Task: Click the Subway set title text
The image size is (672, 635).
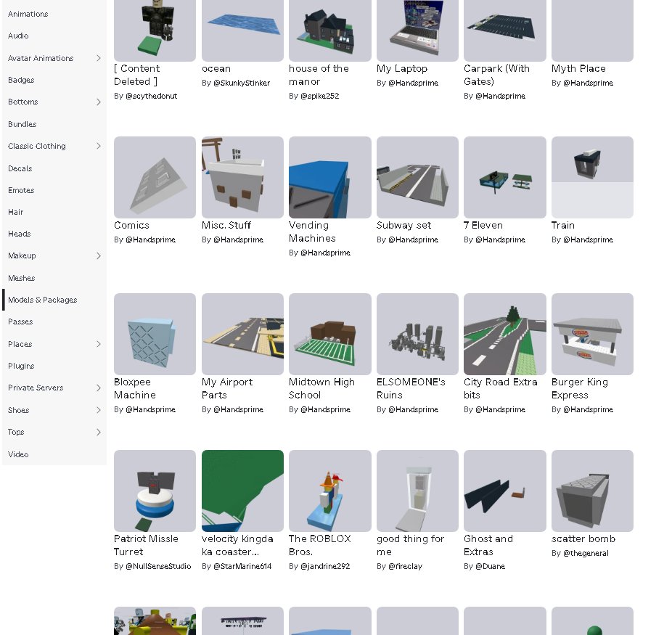Action: point(403,226)
